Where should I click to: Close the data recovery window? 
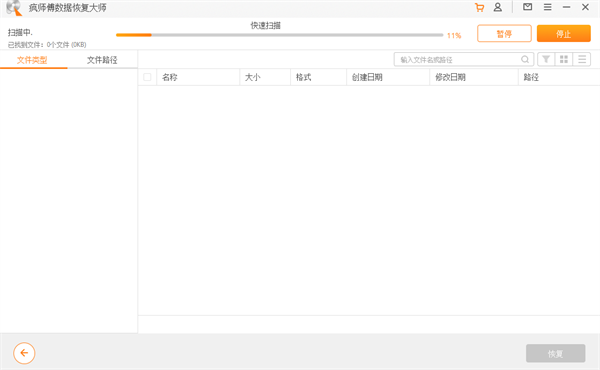click(585, 7)
